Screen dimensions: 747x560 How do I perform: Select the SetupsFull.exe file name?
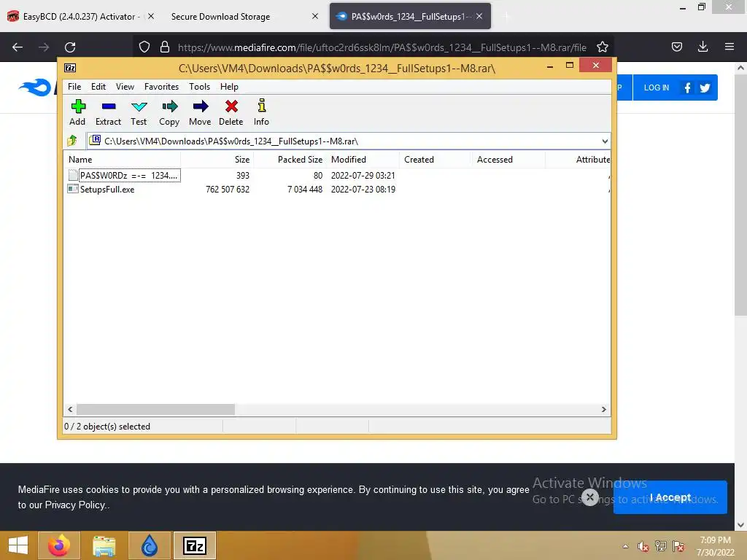(x=107, y=190)
